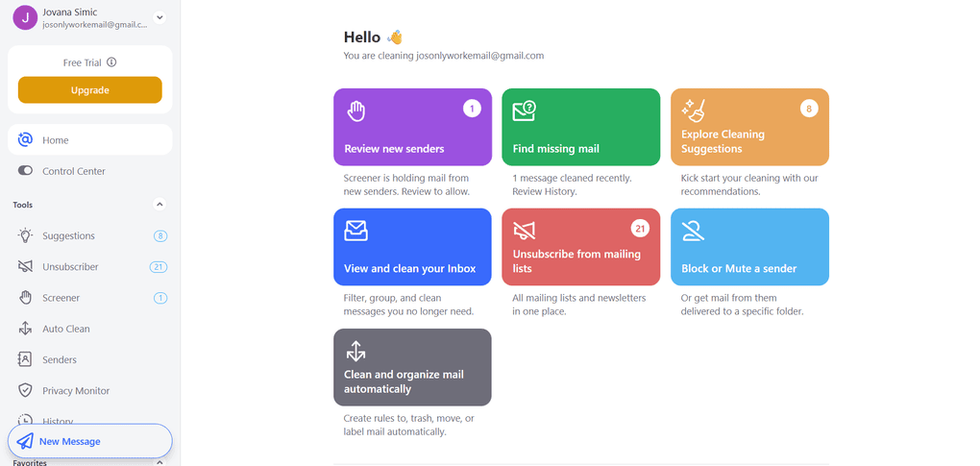Viewport: 980px width, 466px height.
Task: Click the Home at-sign icon in sidebar
Action: pos(25,140)
